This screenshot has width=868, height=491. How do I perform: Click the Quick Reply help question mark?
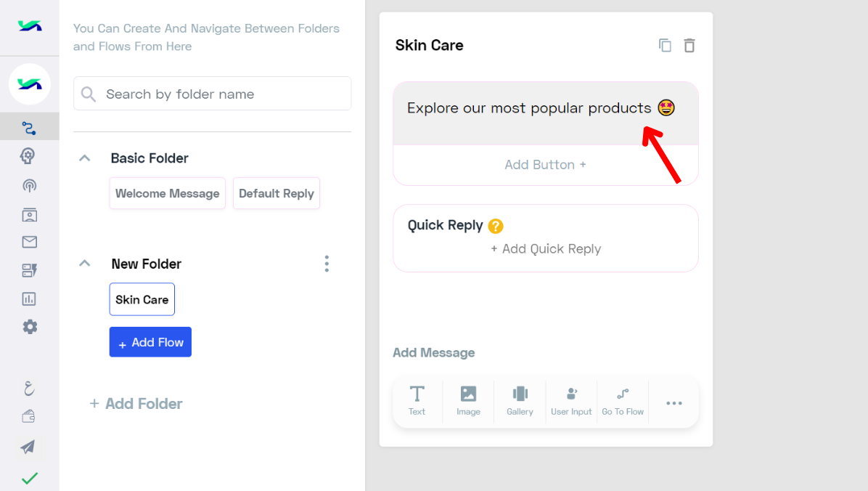[496, 226]
